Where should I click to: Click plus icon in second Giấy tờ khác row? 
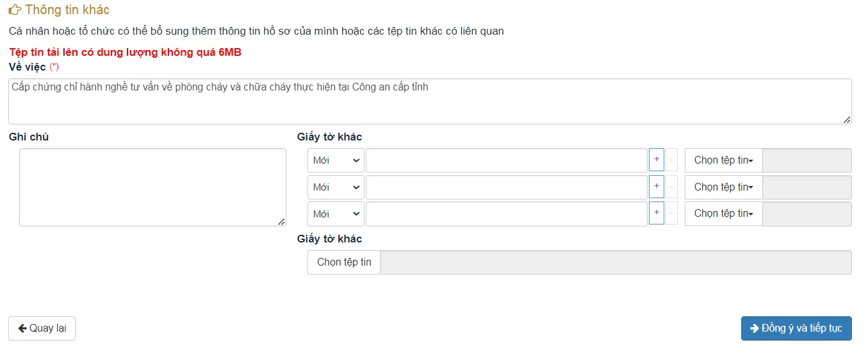point(657,187)
